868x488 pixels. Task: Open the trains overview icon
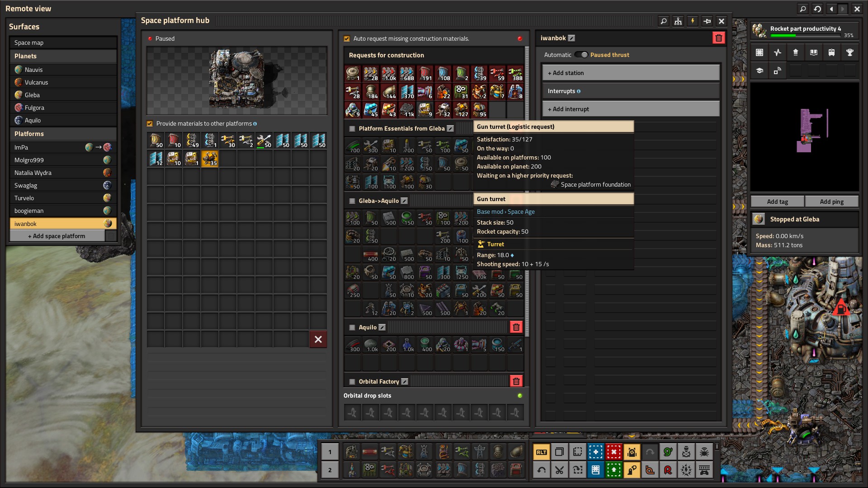coord(832,52)
